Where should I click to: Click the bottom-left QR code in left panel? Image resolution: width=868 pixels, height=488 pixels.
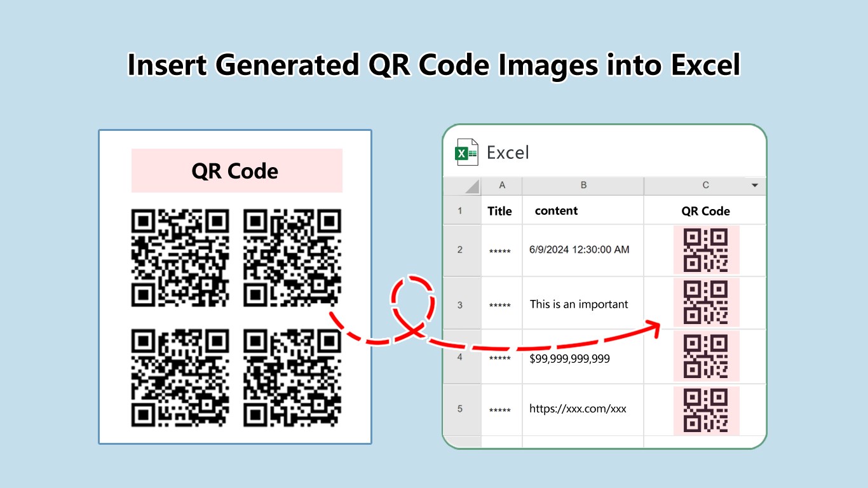point(180,377)
